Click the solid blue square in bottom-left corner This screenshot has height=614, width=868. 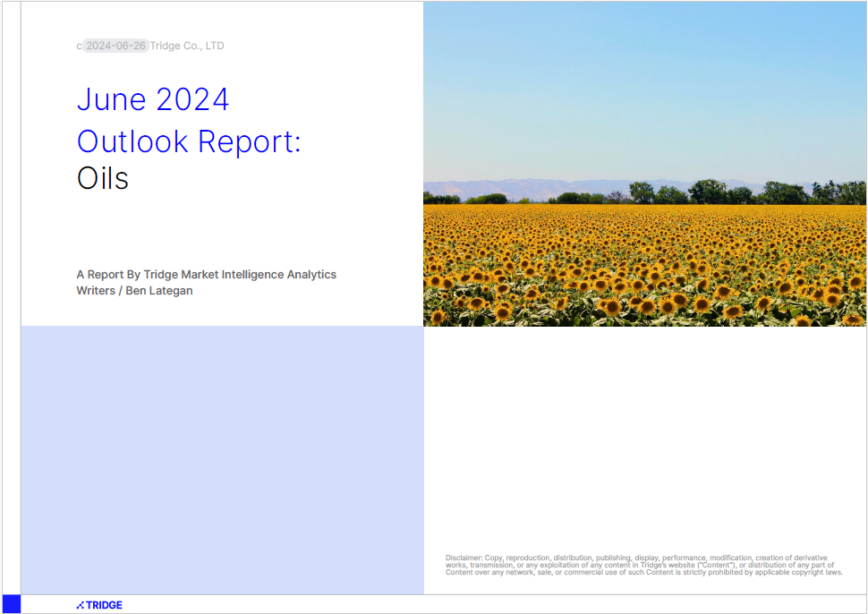pos(11,604)
